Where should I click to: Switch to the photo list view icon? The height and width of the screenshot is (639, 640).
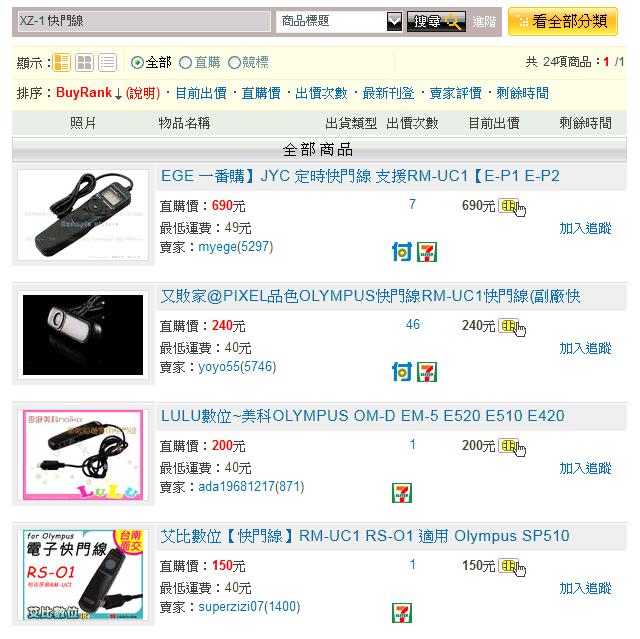[62, 63]
